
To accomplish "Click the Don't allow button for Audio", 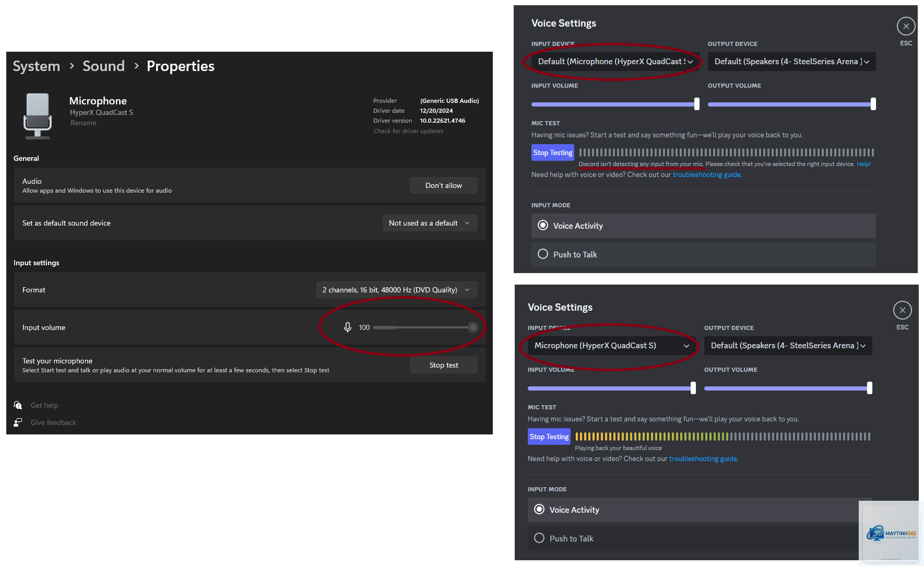I will pyautogui.click(x=444, y=185).
